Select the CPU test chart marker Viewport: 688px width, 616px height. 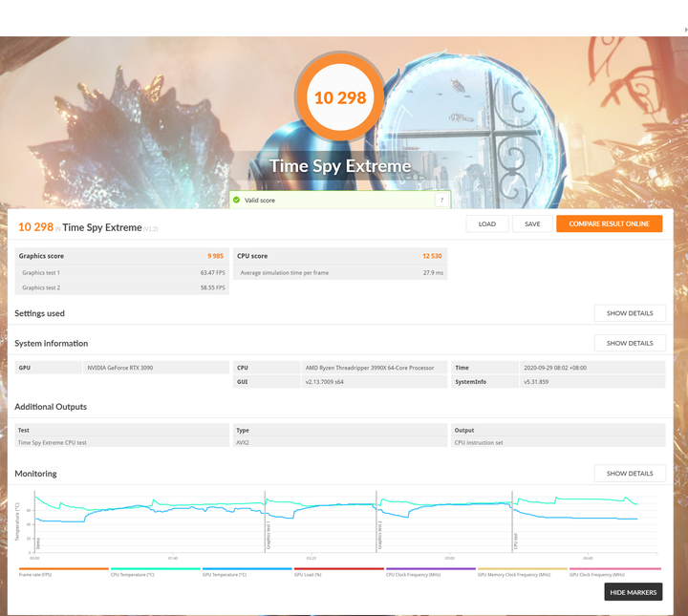pos(516,541)
